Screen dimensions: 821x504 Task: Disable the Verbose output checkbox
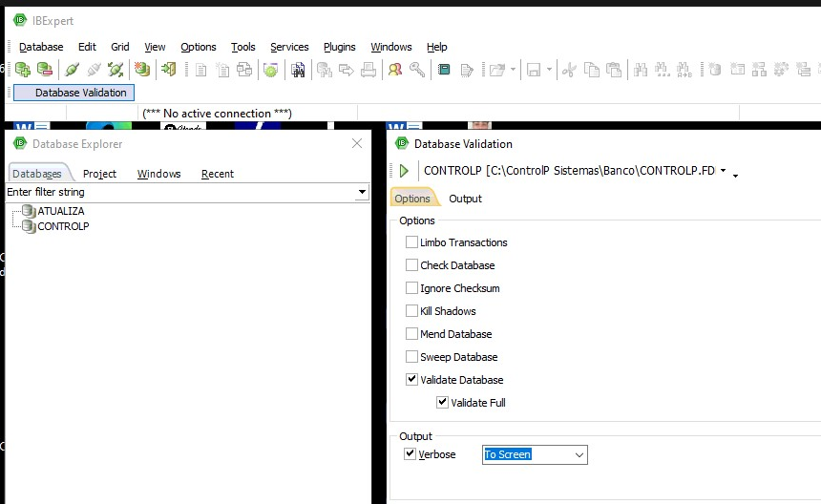[410, 453]
